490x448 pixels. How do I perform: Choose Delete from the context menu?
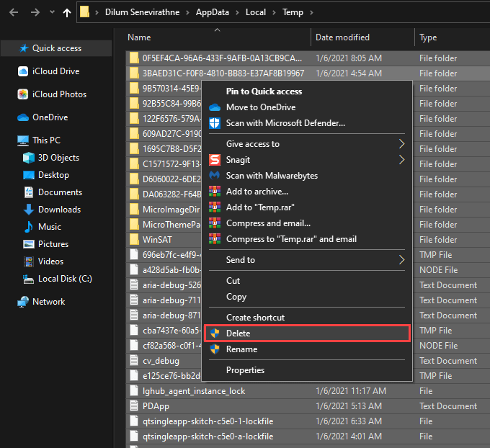pyautogui.click(x=238, y=333)
